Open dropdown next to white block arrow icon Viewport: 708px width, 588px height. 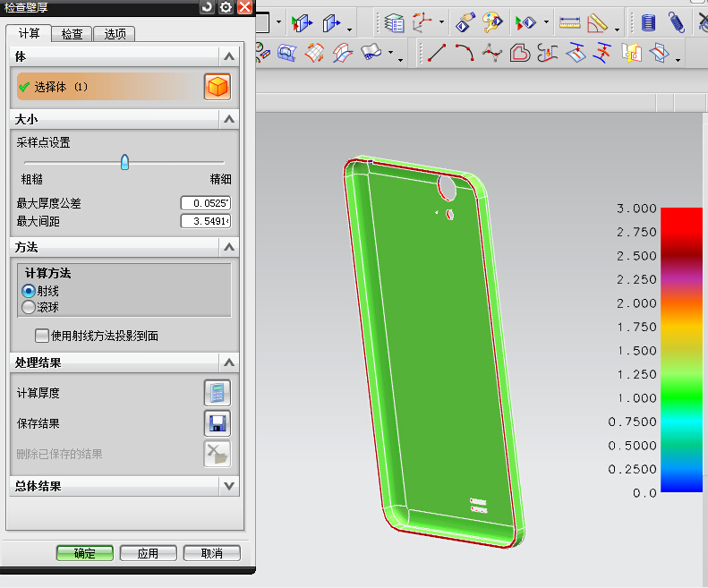point(349,30)
